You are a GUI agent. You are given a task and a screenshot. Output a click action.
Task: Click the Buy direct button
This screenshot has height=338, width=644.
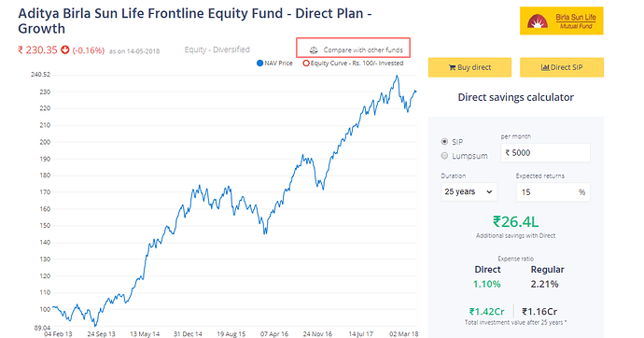tap(469, 67)
